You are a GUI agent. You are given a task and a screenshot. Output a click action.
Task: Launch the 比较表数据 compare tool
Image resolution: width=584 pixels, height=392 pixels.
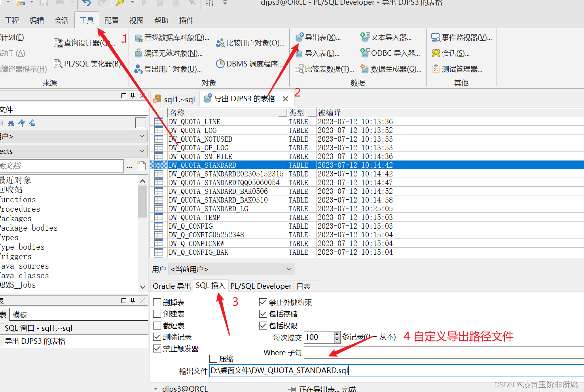324,69
